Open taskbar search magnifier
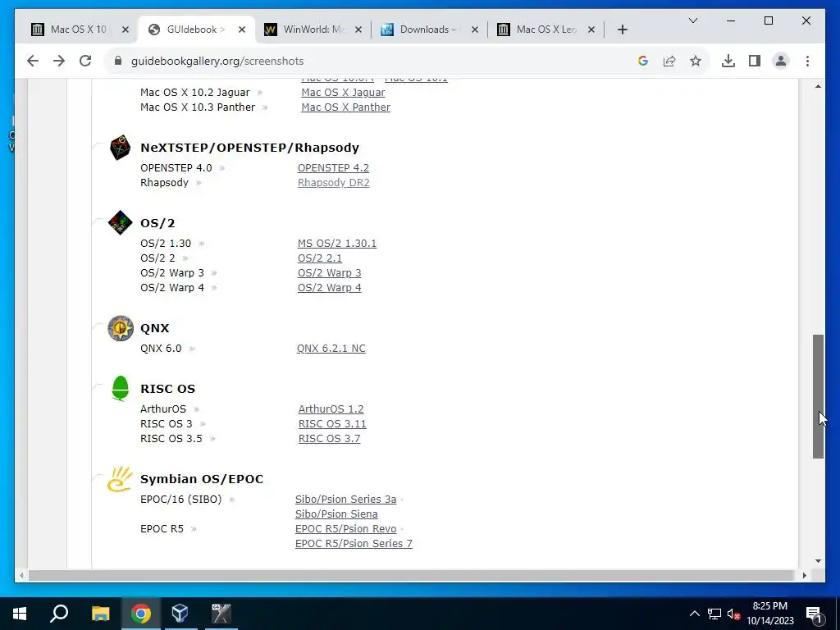 click(59, 614)
